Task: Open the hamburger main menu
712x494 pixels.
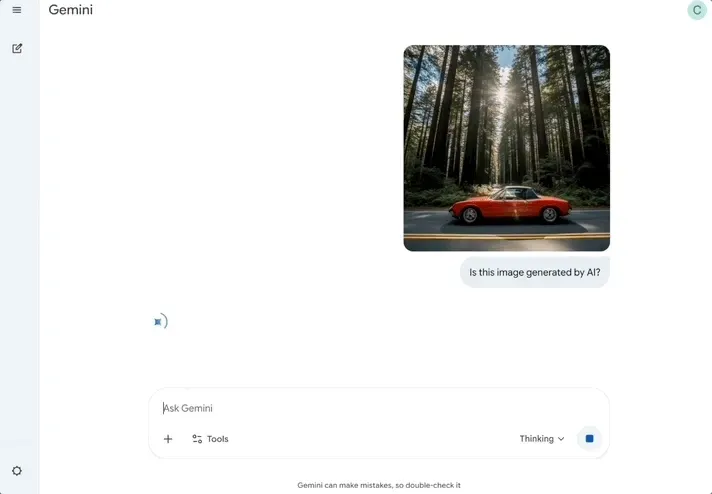Action: (x=17, y=10)
